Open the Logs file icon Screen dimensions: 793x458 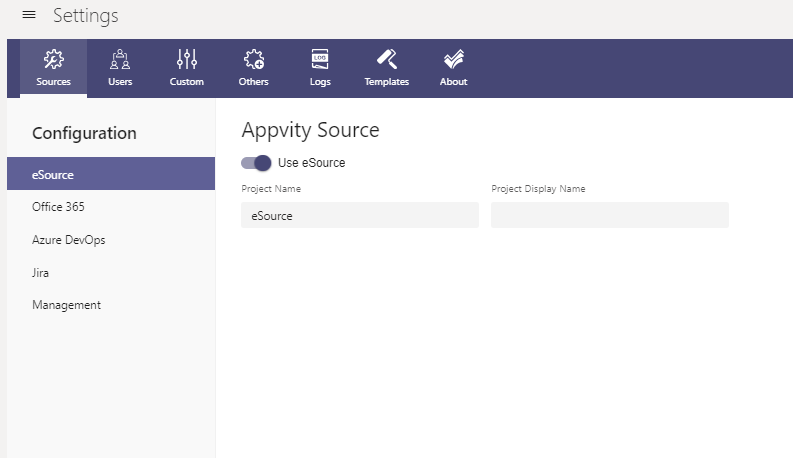(x=320, y=59)
